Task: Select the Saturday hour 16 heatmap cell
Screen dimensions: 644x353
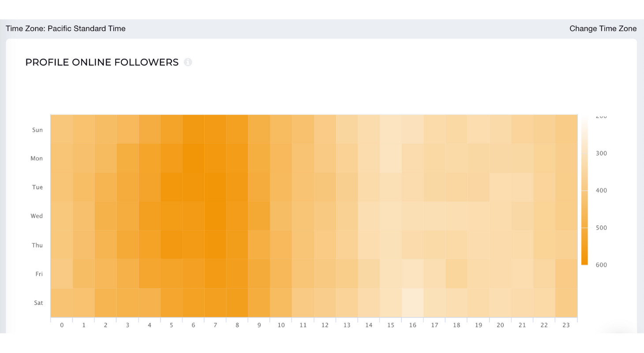Action: click(x=412, y=303)
